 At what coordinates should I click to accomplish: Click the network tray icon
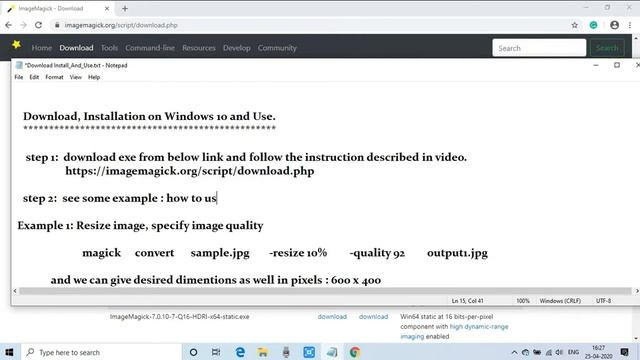(x=549, y=352)
